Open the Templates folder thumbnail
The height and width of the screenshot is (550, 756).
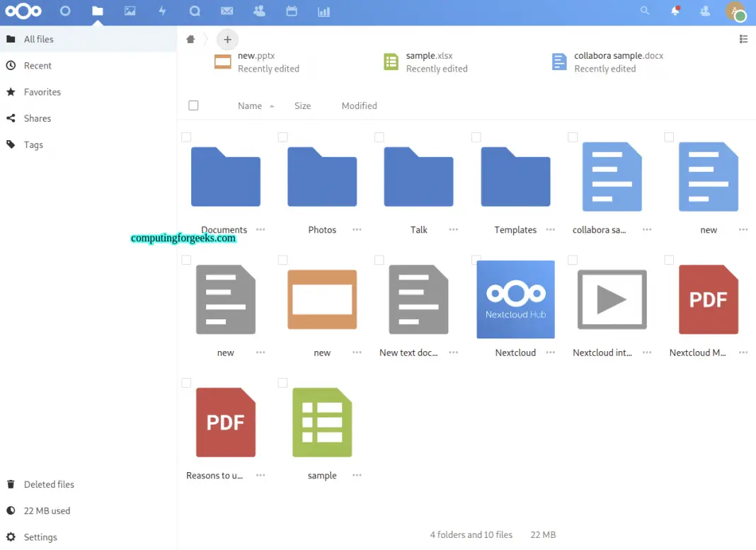(515, 176)
